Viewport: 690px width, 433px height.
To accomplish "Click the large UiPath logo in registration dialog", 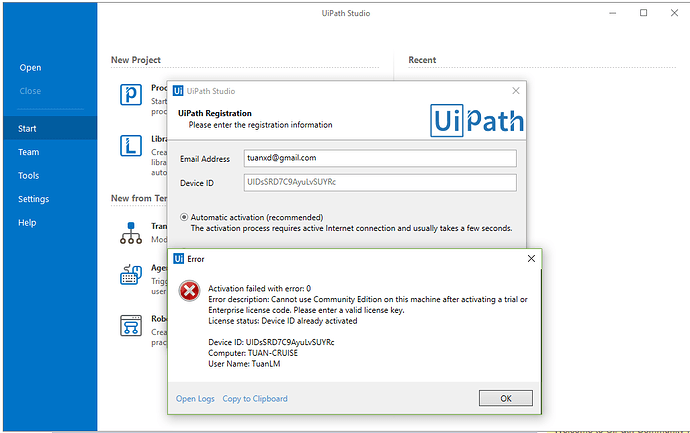I will pyautogui.click(x=477, y=121).
